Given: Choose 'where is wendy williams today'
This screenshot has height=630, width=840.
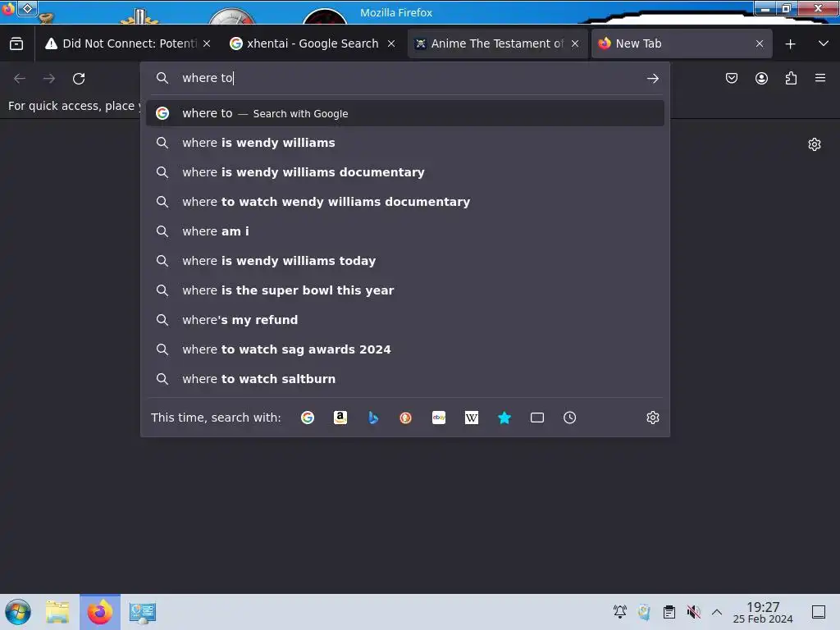Looking at the screenshot, I should tap(405, 261).
